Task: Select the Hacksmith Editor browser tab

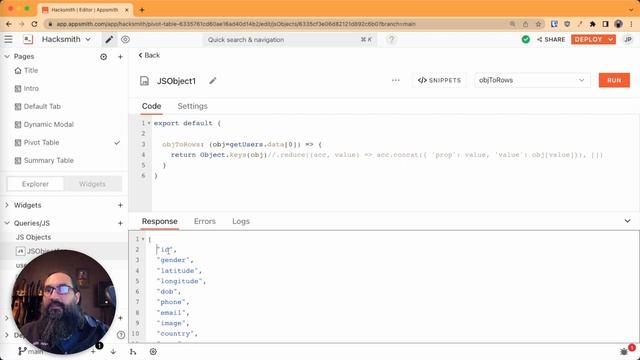Action: (85, 10)
